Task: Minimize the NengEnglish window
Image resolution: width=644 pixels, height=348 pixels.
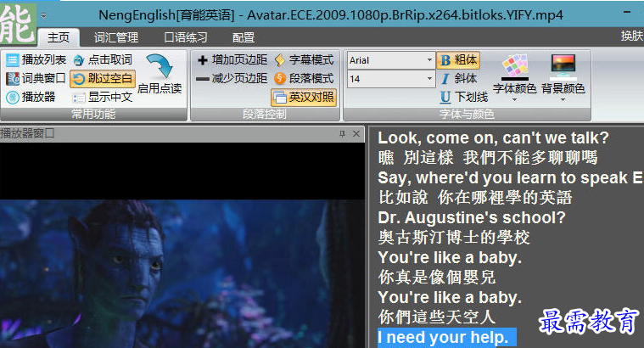Action: click(627, 13)
